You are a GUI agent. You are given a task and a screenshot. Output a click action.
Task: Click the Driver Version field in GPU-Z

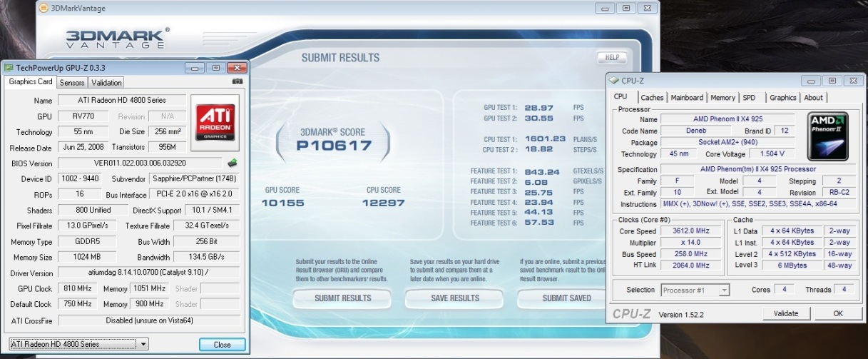148,273
